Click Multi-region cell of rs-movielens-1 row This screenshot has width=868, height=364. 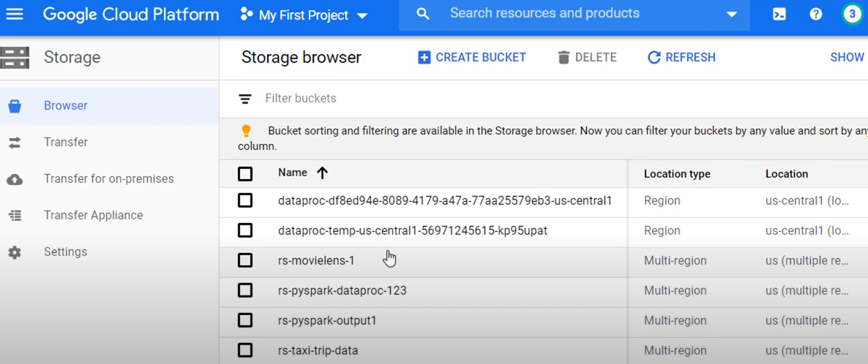676,260
